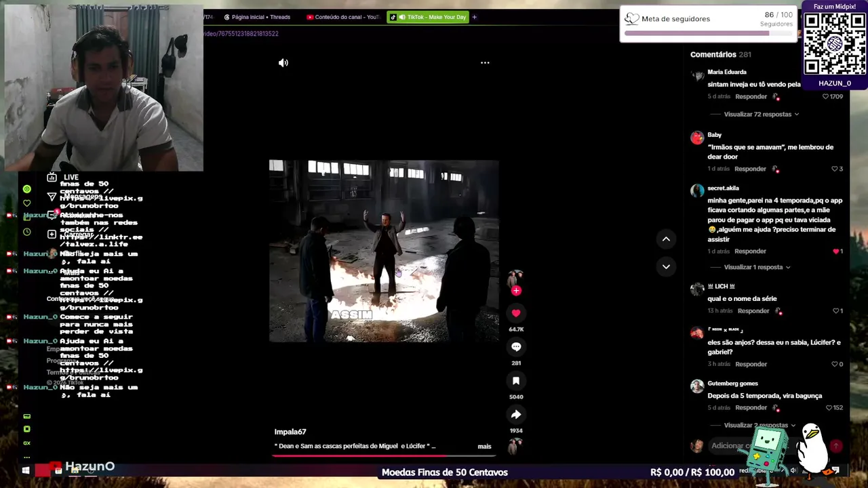Share the video using the arrow icon
Screen dimensions: 868x488
(x=516, y=415)
